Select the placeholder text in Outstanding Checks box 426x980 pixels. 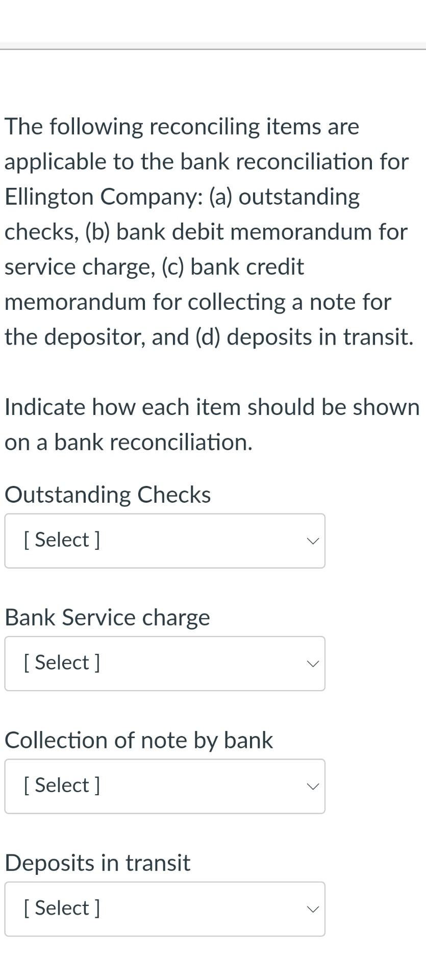tap(61, 540)
